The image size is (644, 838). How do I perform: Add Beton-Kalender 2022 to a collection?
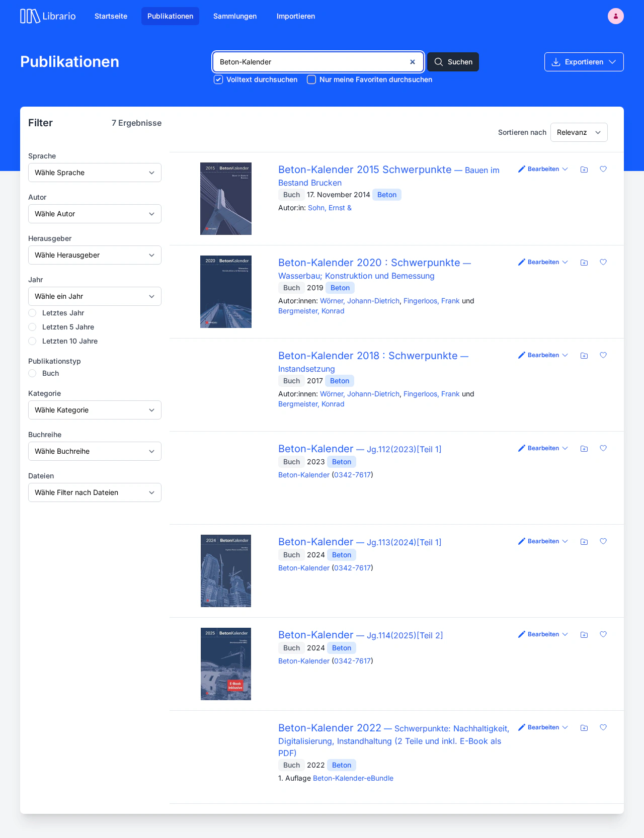pos(584,728)
